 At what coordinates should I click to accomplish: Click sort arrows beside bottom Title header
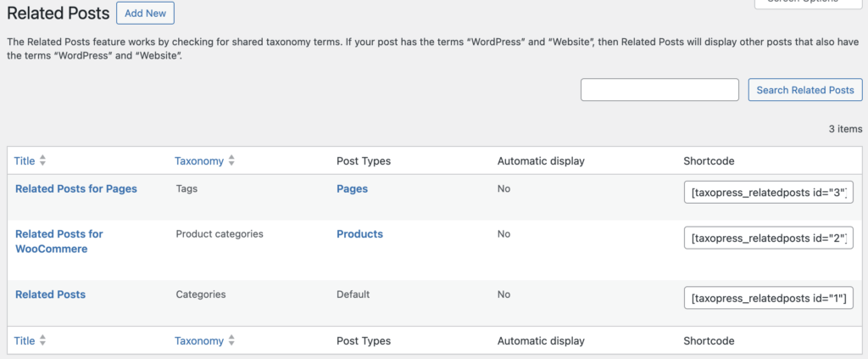click(43, 341)
